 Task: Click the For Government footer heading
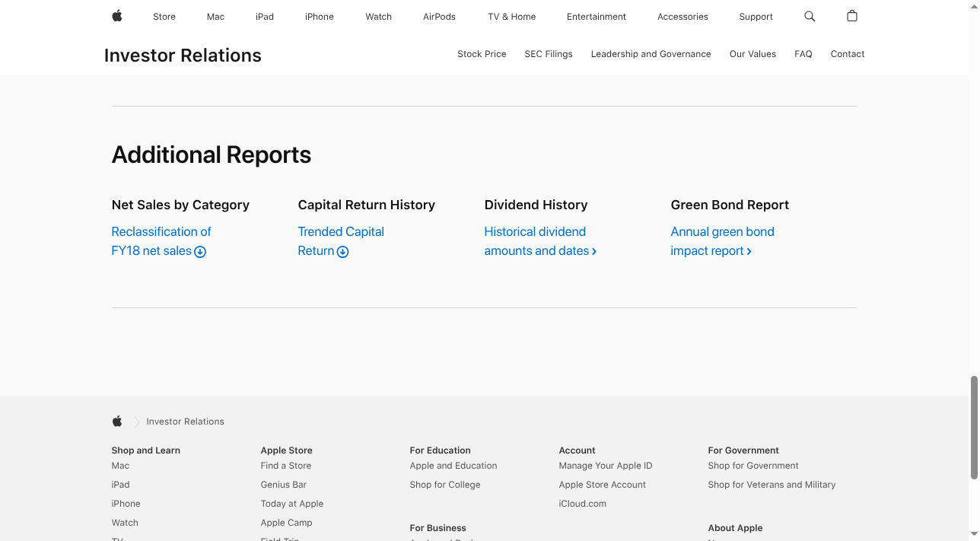743,450
